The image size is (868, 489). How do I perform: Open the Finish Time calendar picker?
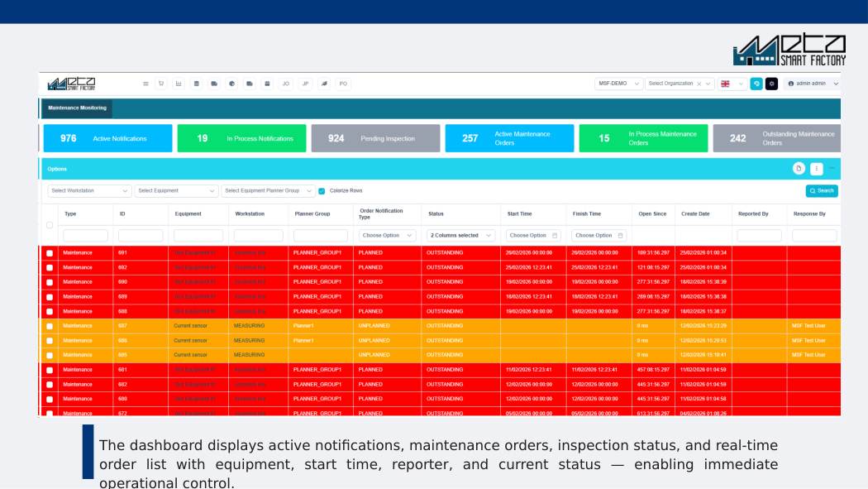621,235
